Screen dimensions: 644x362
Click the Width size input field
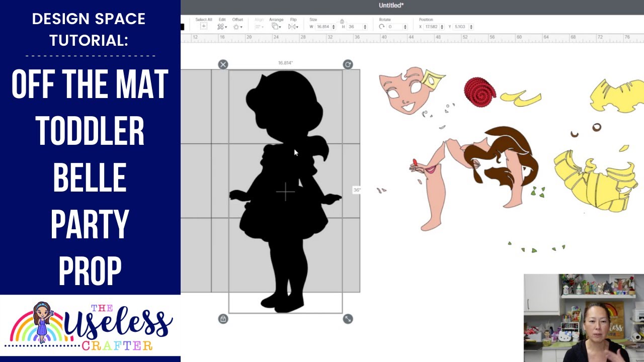[x=324, y=27]
